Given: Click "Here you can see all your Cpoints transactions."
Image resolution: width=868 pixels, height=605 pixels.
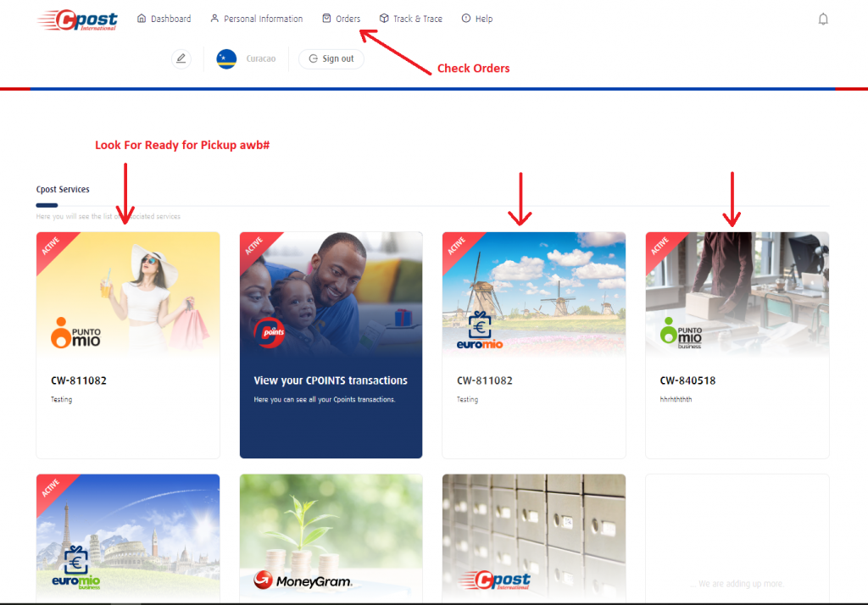Looking at the screenshot, I should [325, 399].
